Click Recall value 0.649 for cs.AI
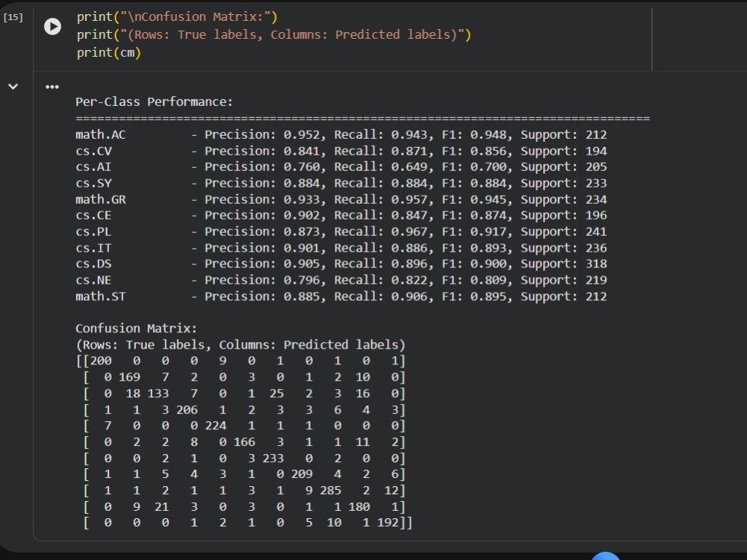 click(x=409, y=167)
